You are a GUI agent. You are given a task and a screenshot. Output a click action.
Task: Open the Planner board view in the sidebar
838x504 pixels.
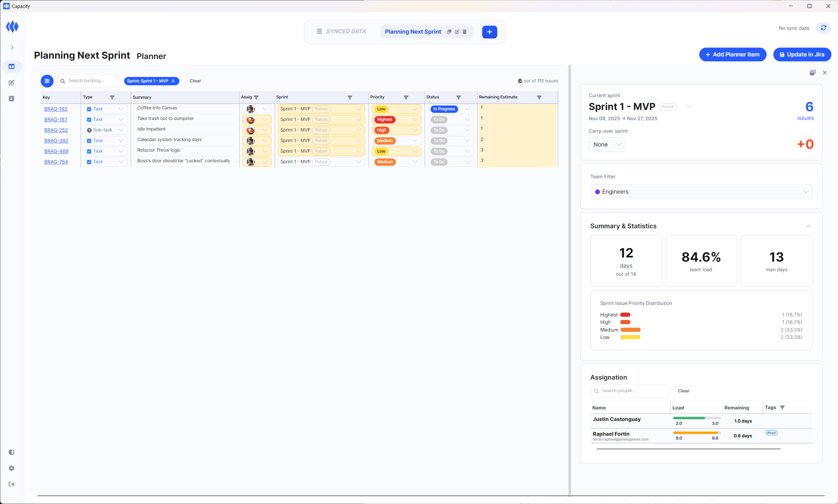click(12, 67)
